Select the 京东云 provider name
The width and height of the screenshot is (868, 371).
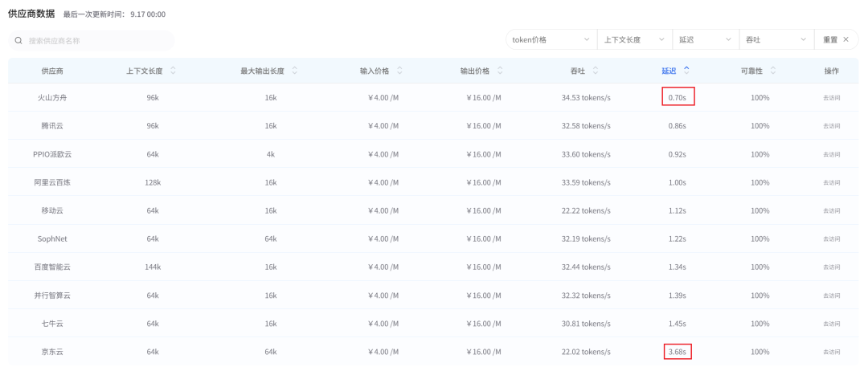(52, 352)
